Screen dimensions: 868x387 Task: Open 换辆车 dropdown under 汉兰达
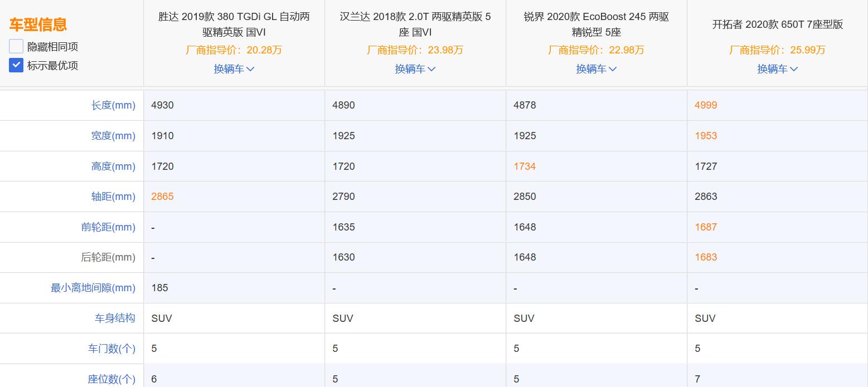tap(415, 68)
